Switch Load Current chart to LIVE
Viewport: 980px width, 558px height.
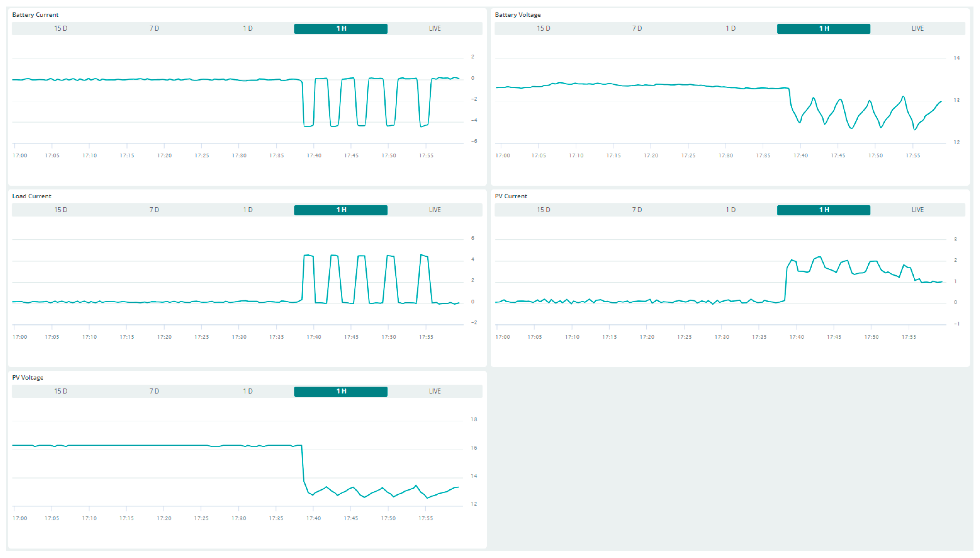click(x=434, y=210)
